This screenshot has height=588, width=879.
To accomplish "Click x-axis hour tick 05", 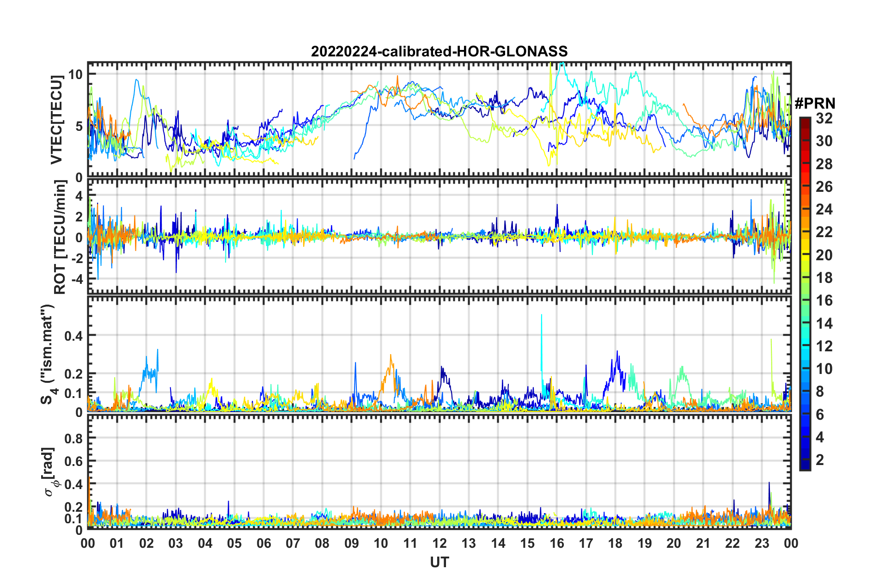I will point(234,543).
